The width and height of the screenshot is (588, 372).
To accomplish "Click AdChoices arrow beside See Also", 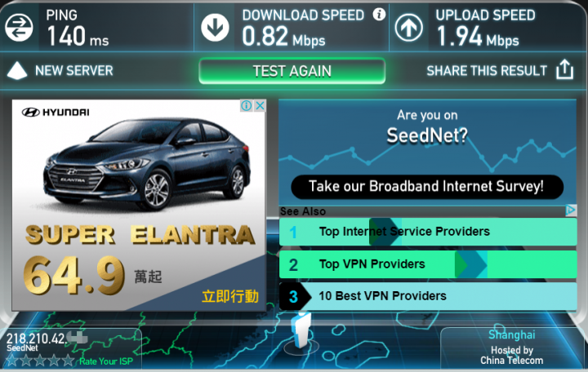I will [571, 210].
